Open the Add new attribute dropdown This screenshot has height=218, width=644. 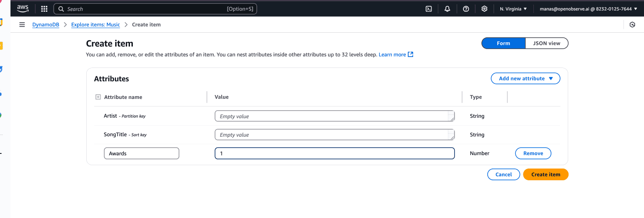pos(525,78)
